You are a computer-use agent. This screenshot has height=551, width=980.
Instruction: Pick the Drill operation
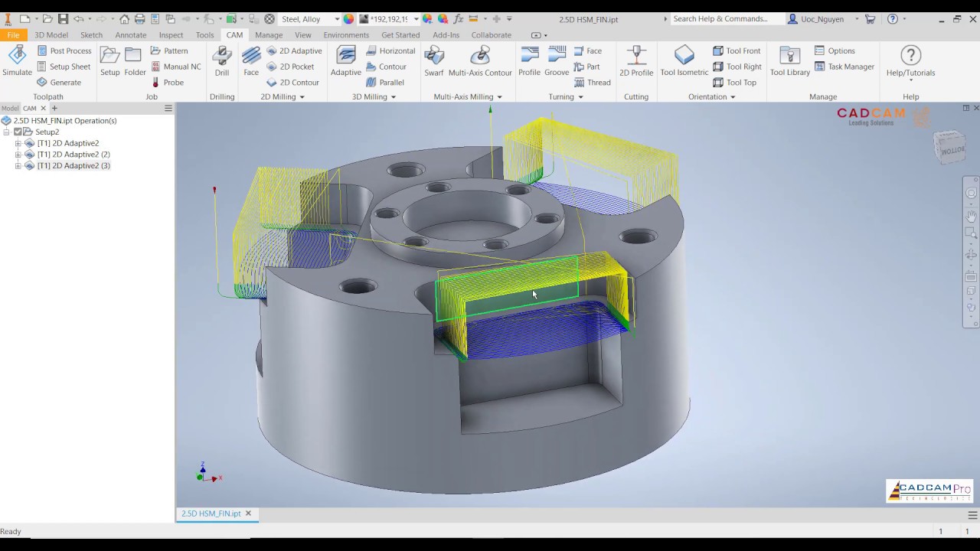click(x=222, y=62)
